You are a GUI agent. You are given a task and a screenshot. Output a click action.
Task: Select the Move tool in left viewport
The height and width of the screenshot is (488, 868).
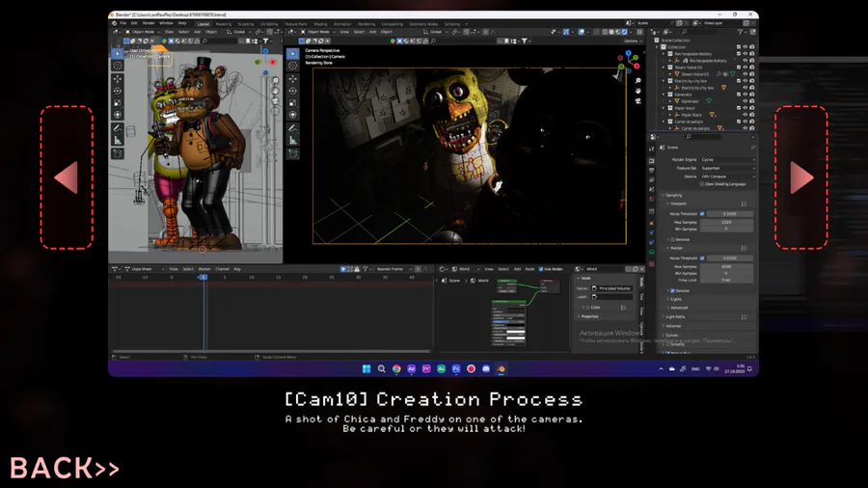[x=118, y=78]
